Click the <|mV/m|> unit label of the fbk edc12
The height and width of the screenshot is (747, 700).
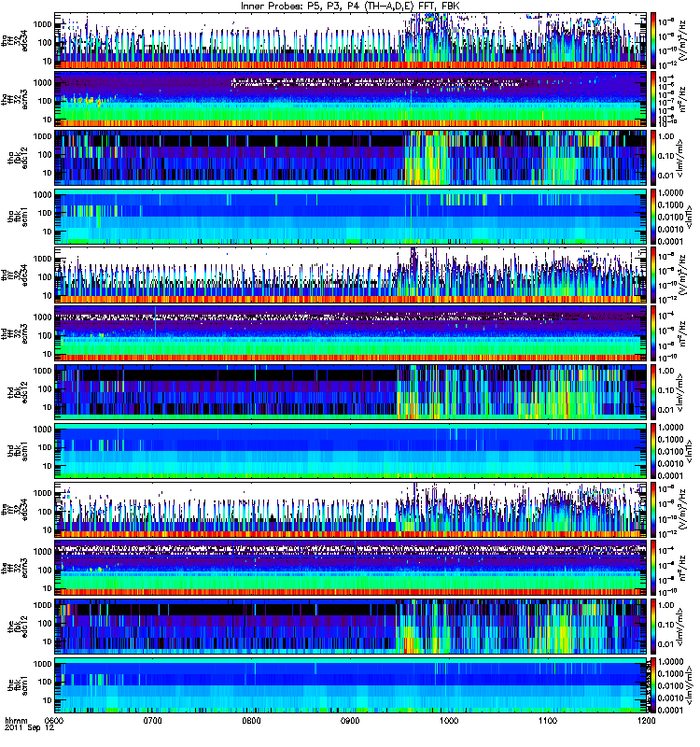(680, 627)
